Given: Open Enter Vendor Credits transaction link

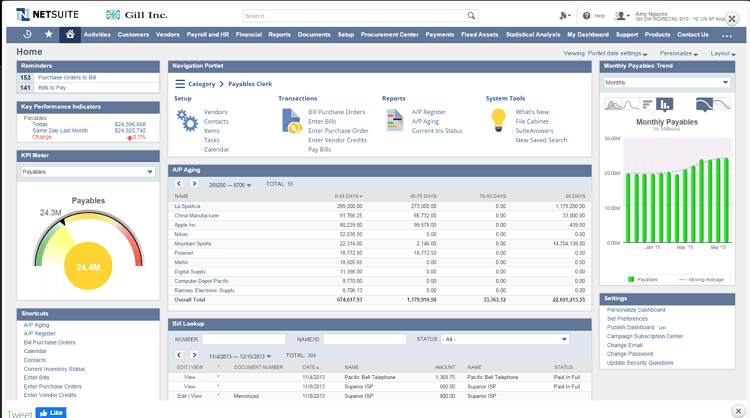Looking at the screenshot, I should click(x=337, y=140).
